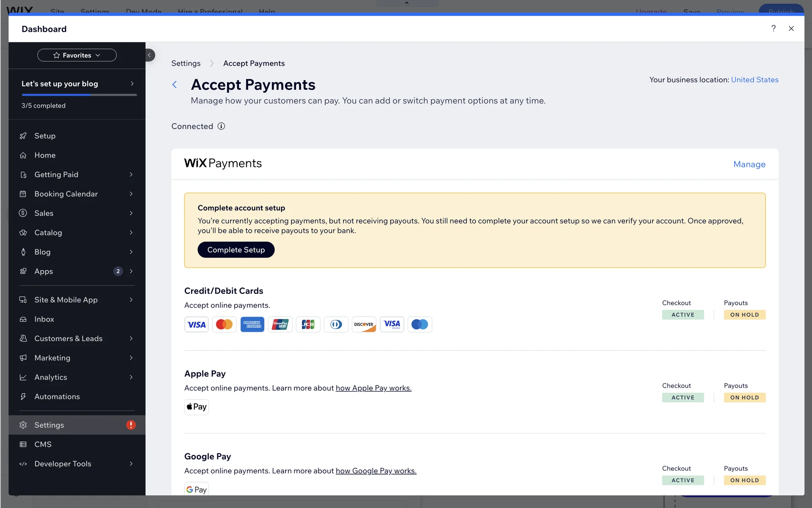
Task: Expand the Booking Calendar section
Action: pos(131,194)
